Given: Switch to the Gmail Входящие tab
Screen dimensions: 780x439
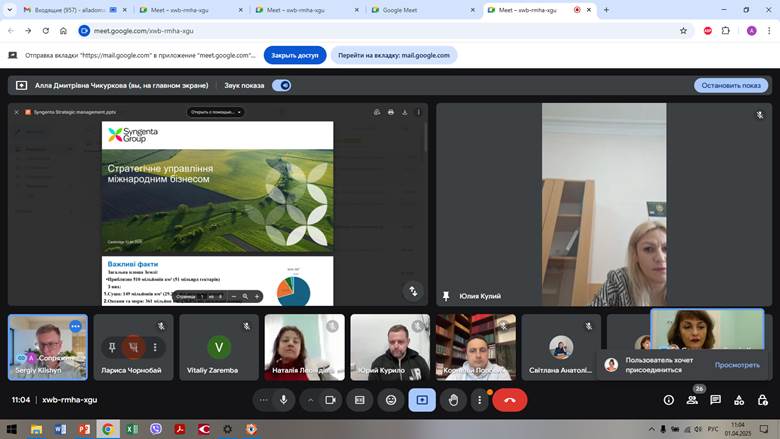Looking at the screenshot, I should [70, 10].
